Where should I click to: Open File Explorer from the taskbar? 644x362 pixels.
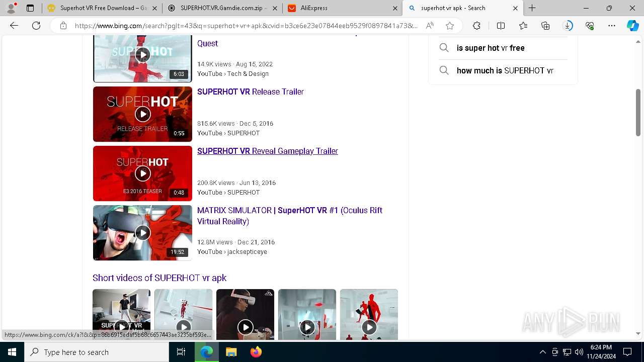(x=231, y=352)
